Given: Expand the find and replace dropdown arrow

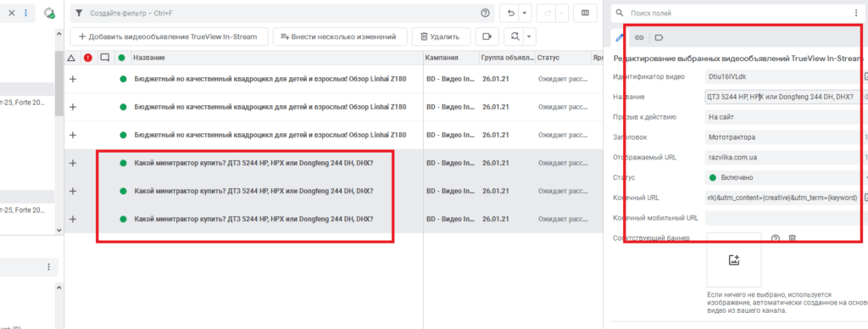Looking at the screenshot, I should pos(530,36).
